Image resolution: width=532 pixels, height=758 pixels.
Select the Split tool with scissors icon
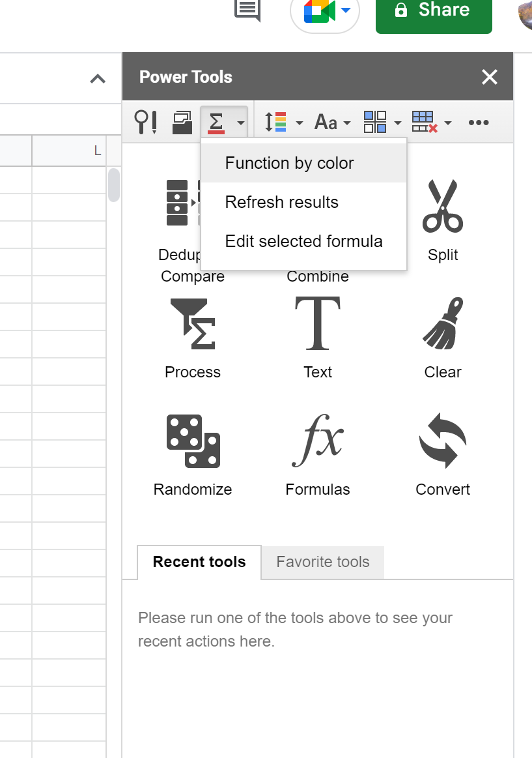443,207
